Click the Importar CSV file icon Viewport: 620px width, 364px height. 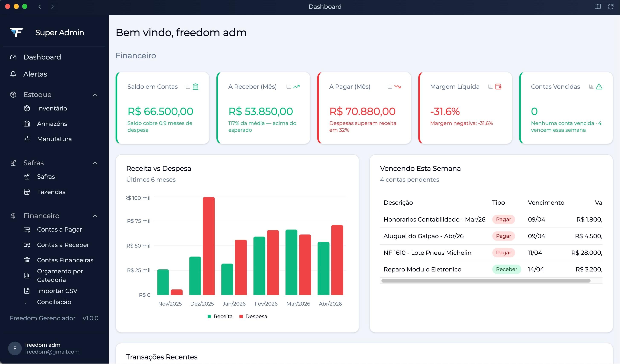[x=27, y=291]
